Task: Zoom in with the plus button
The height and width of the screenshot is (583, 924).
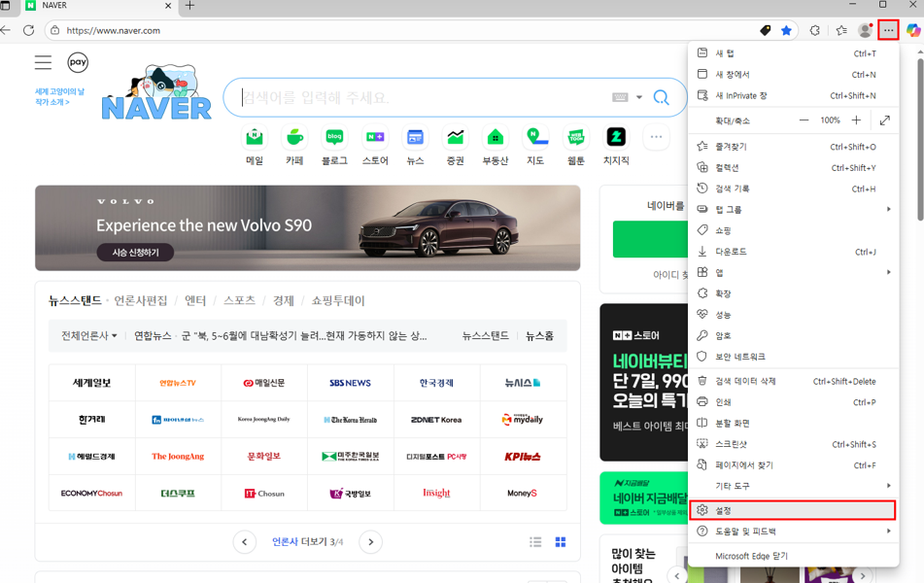Action: tap(856, 120)
